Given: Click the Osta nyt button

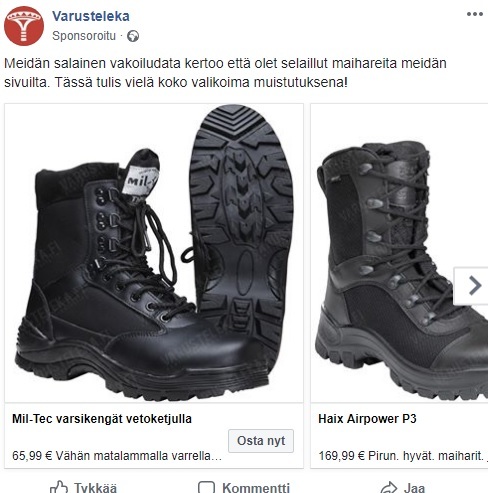Looking at the screenshot, I should (x=261, y=441).
